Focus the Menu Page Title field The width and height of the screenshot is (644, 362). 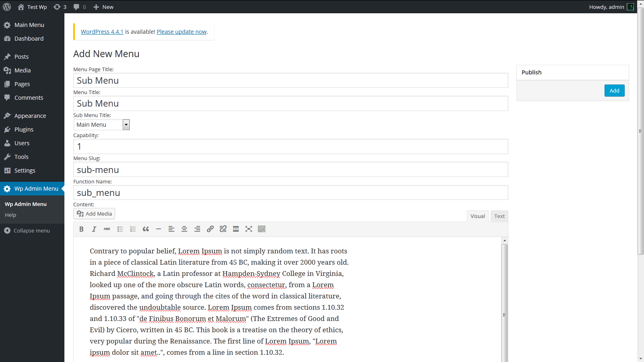pos(291,80)
